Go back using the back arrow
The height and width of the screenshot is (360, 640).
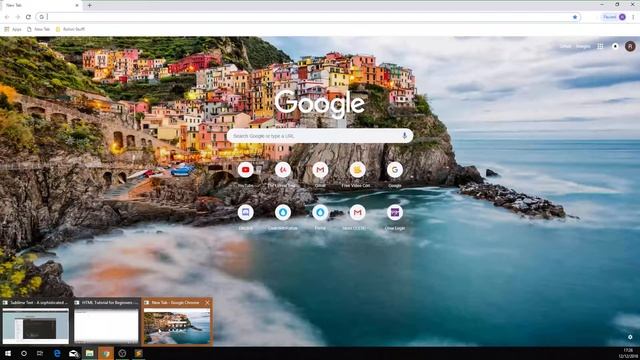pyautogui.click(x=7, y=17)
